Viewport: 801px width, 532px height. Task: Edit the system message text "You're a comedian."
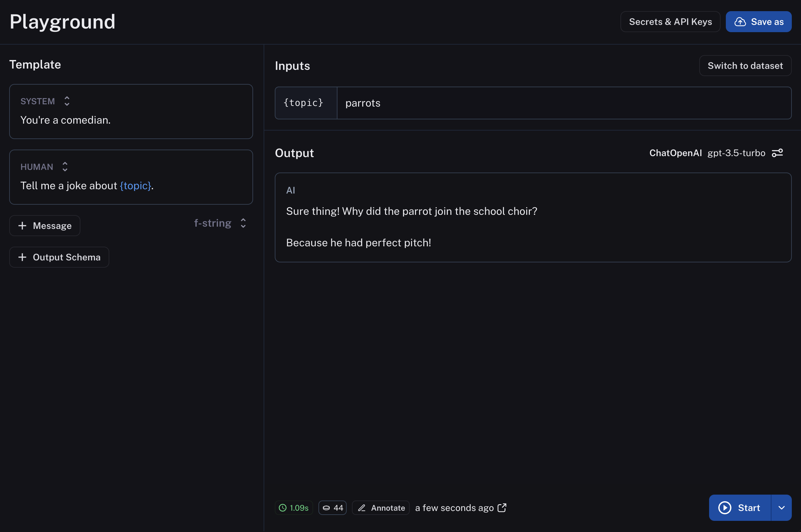point(66,120)
